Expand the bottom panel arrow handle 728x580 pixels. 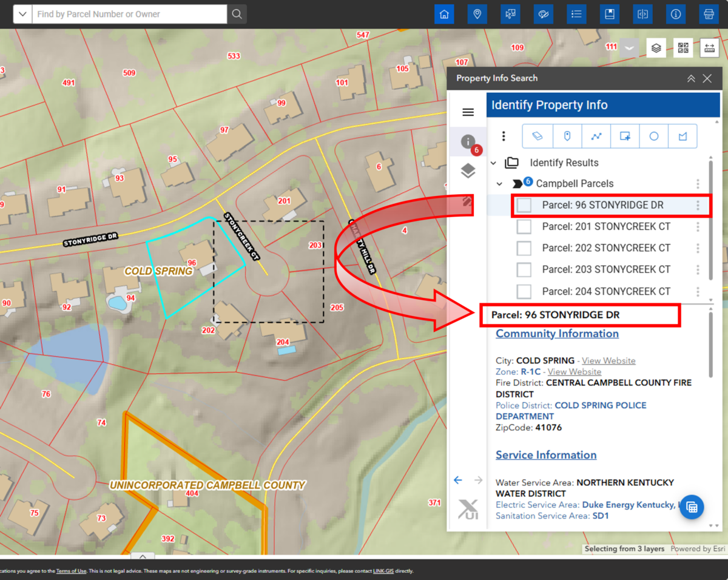click(x=143, y=556)
